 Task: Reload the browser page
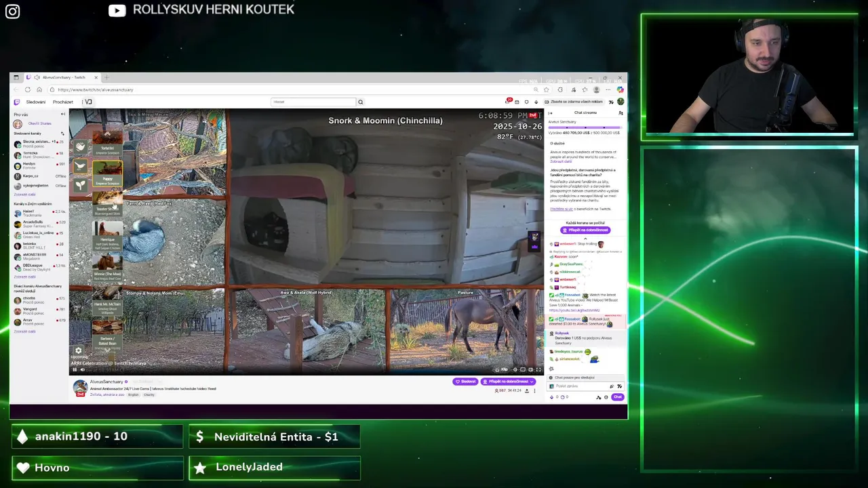(28, 89)
